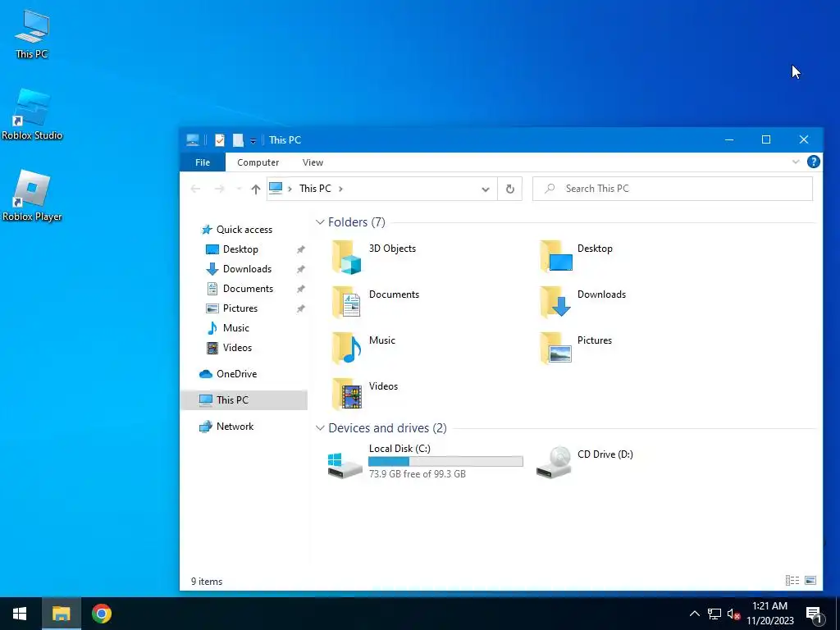Open the Computer ribbon tab

click(258, 162)
